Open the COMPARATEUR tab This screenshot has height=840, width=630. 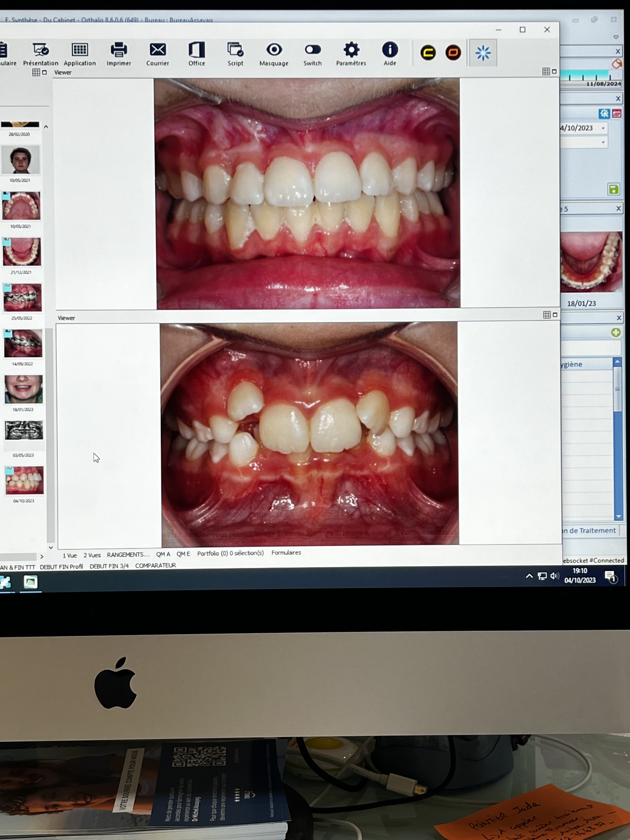click(155, 565)
